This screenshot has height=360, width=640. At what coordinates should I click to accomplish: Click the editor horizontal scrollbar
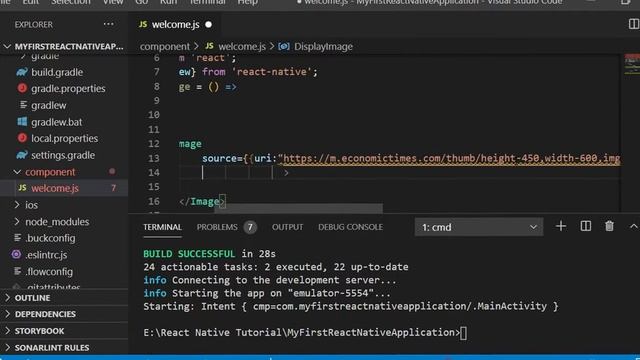(x=298, y=209)
